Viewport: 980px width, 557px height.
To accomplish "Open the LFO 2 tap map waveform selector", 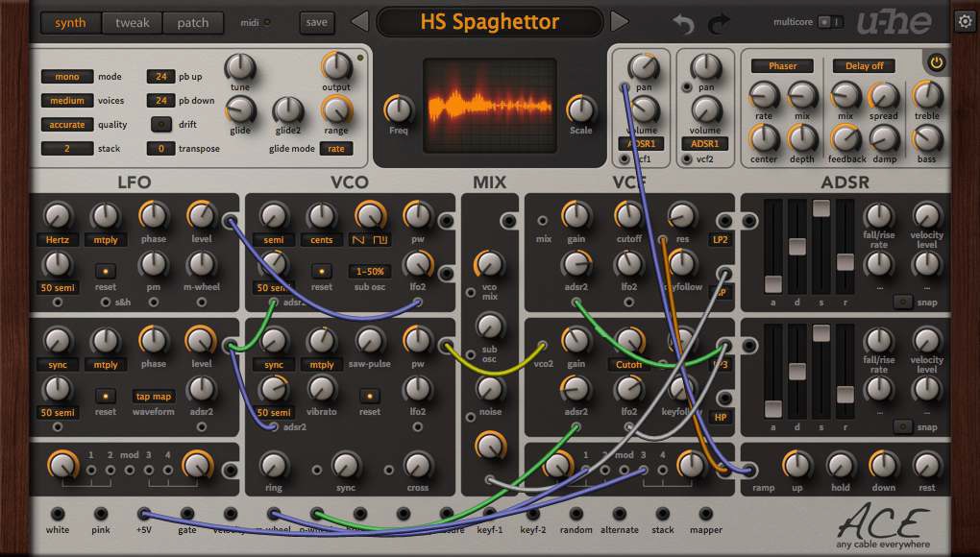I will (x=153, y=397).
